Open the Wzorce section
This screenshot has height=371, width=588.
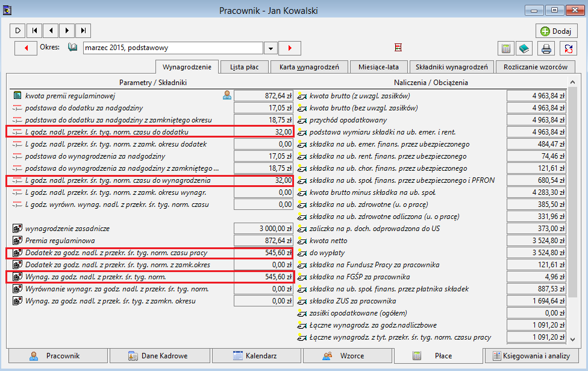pos(348,355)
